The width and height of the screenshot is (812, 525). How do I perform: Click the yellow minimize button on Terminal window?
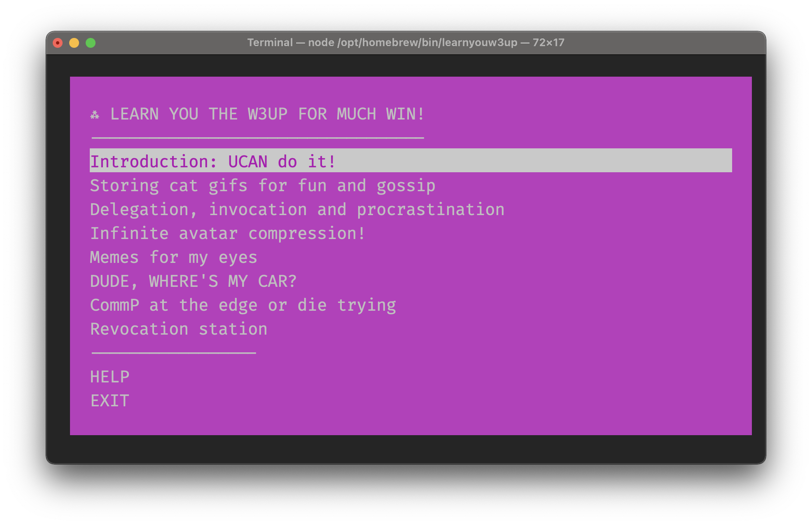[x=74, y=42]
